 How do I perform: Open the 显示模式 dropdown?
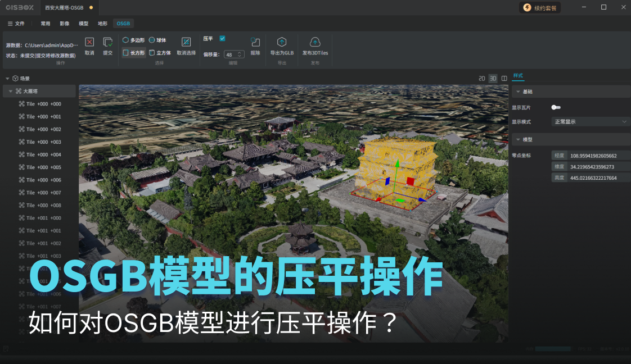pyautogui.click(x=591, y=121)
